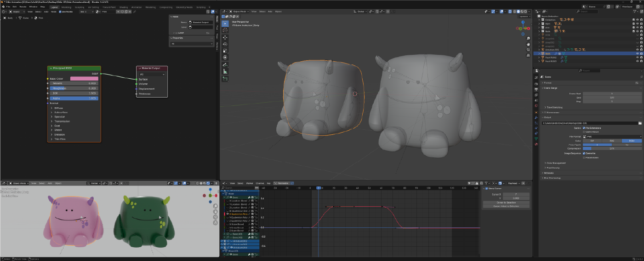Select the Annotate tool in viewport toolbar

point(225,65)
